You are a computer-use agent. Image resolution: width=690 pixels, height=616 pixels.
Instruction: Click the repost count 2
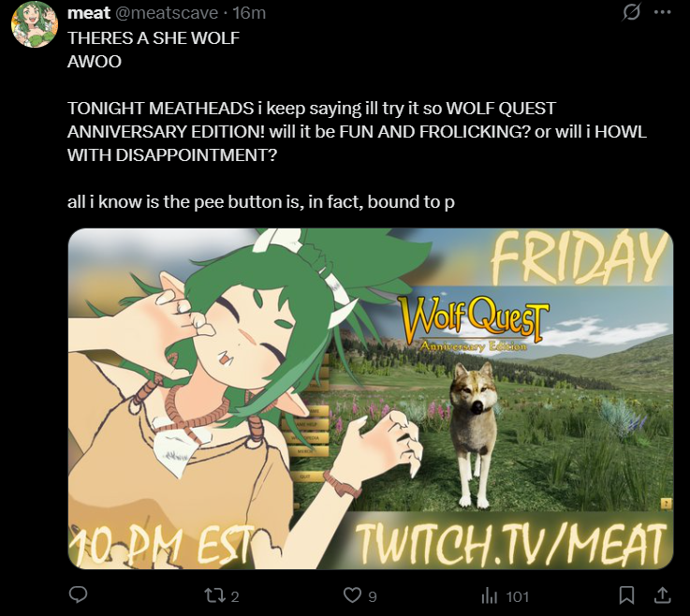pos(235,596)
